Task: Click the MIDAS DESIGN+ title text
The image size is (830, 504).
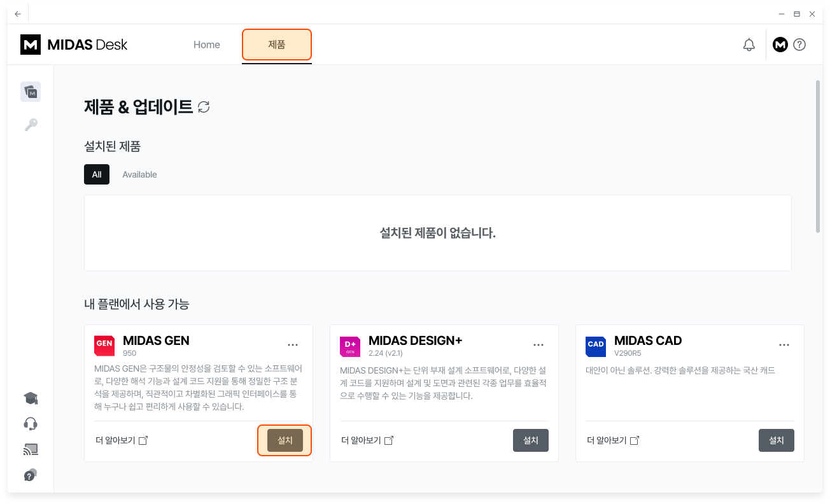Action: pos(416,340)
